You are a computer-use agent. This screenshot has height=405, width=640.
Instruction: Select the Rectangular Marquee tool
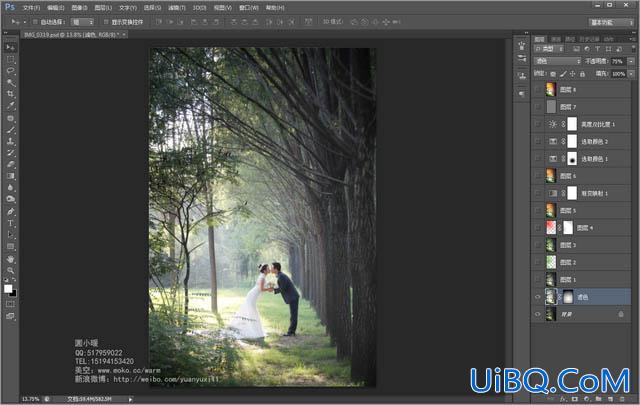pyautogui.click(x=11, y=60)
